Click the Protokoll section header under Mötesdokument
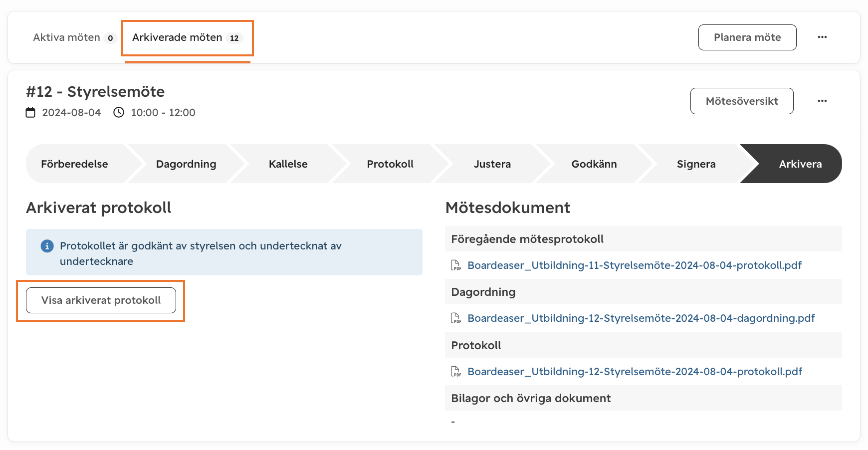The height and width of the screenshot is (450, 868). (644, 345)
